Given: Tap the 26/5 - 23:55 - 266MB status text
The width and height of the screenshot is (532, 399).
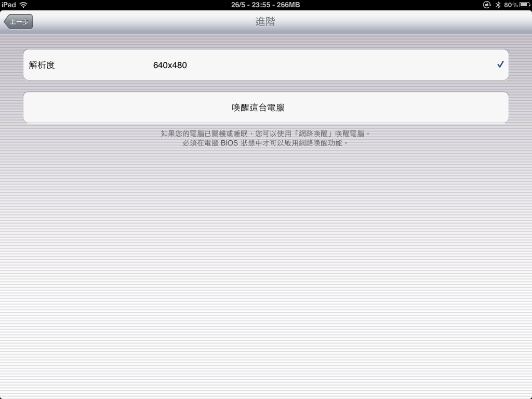Looking at the screenshot, I should [265, 5].
